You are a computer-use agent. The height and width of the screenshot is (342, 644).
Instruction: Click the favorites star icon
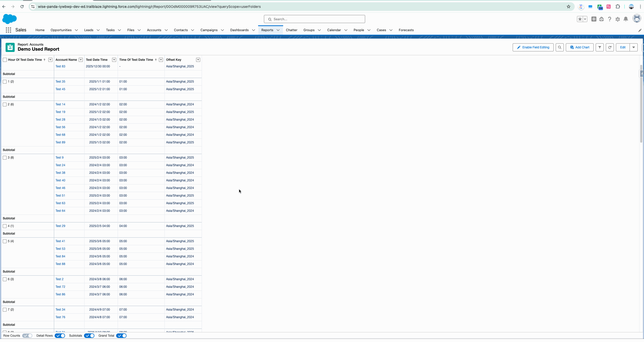point(580,19)
